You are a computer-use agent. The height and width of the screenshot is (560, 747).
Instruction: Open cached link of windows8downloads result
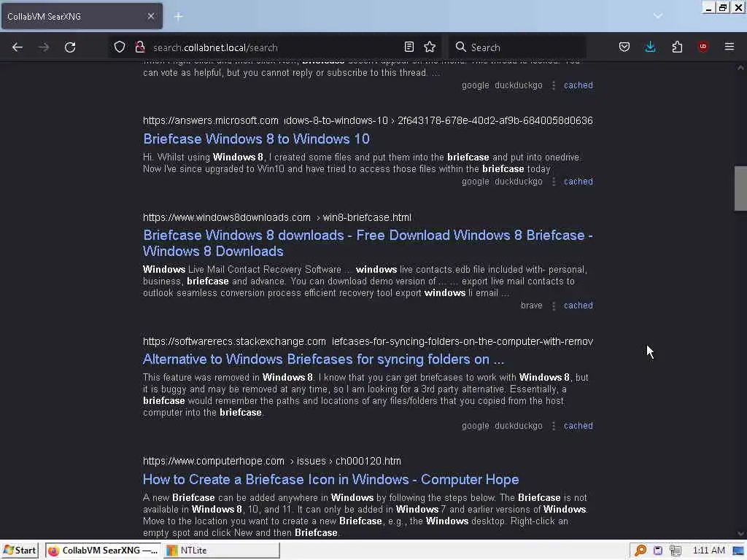[578, 306]
